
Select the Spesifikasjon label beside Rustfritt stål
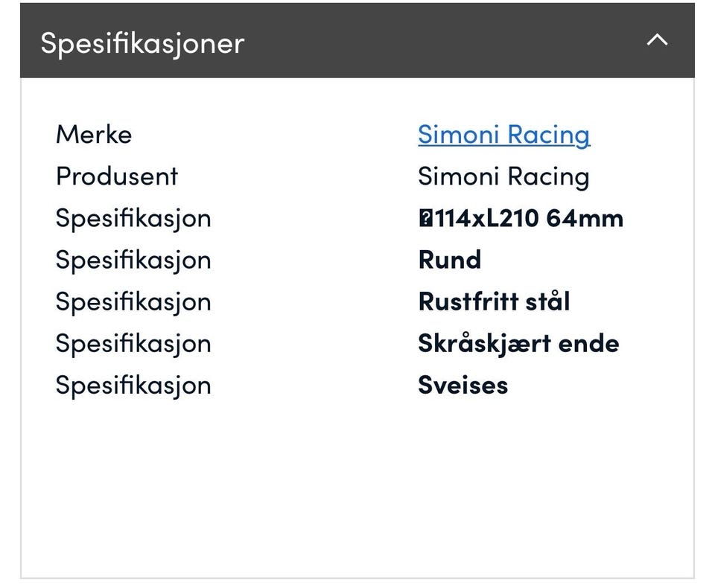pyautogui.click(x=133, y=301)
